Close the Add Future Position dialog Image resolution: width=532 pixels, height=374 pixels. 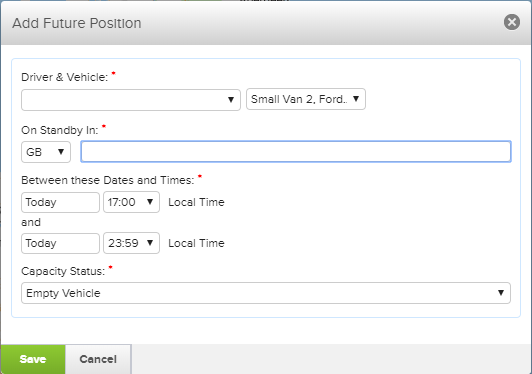[x=512, y=22]
